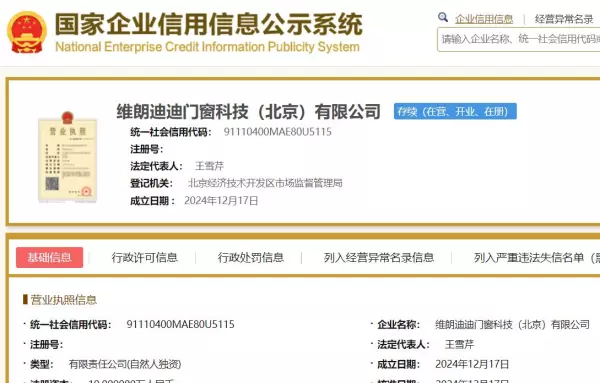Click the national emblem logo

click(x=27, y=32)
